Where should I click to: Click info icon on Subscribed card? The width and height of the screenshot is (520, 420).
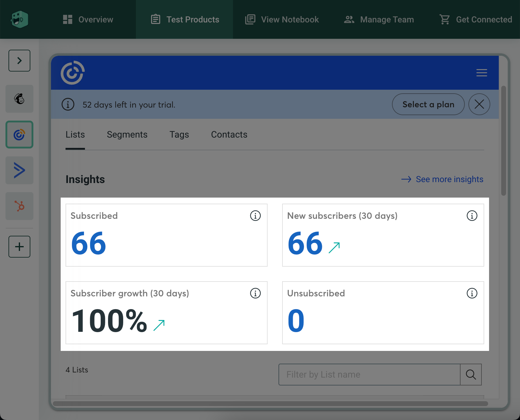click(x=255, y=216)
